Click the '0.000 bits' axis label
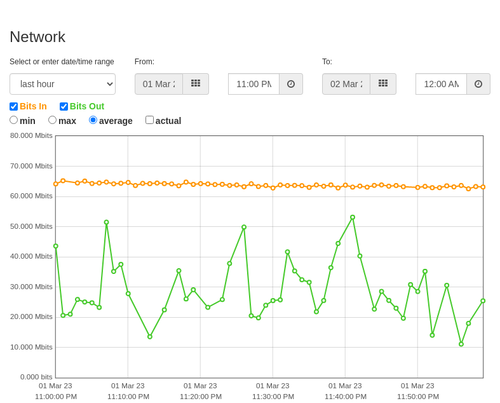500x403 pixels. 36,377
